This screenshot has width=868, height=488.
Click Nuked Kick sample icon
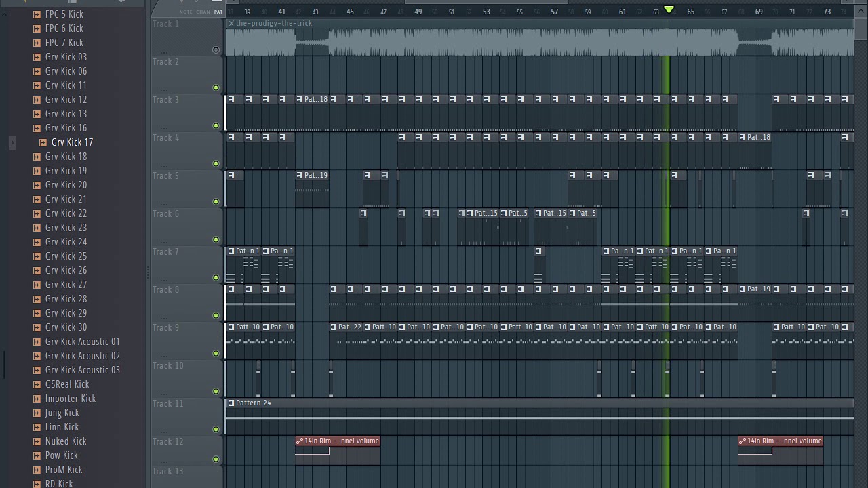tap(37, 441)
